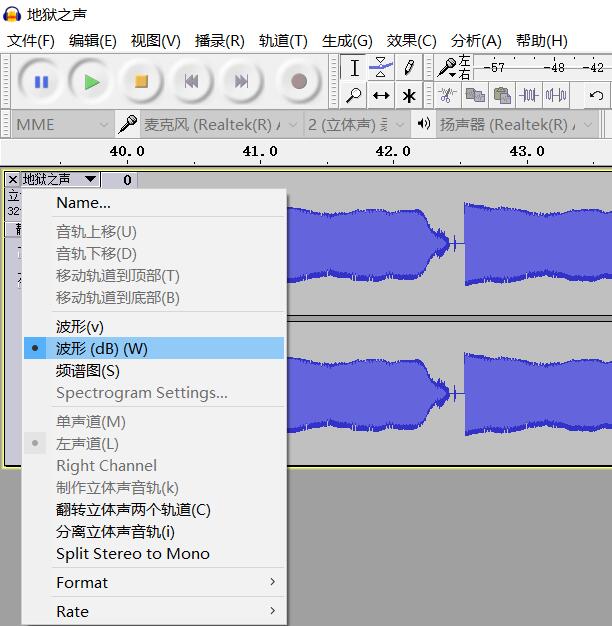The width and height of the screenshot is (612, 626).
Task: Select the I-beam Selection tool
Action: [x=354, y=67]
